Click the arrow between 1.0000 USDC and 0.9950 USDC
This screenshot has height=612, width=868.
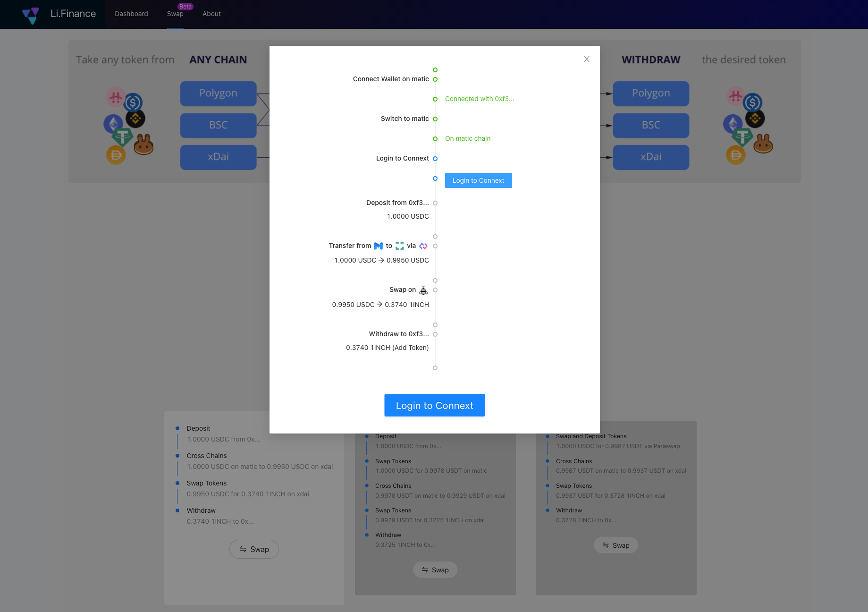coord(381,260)
